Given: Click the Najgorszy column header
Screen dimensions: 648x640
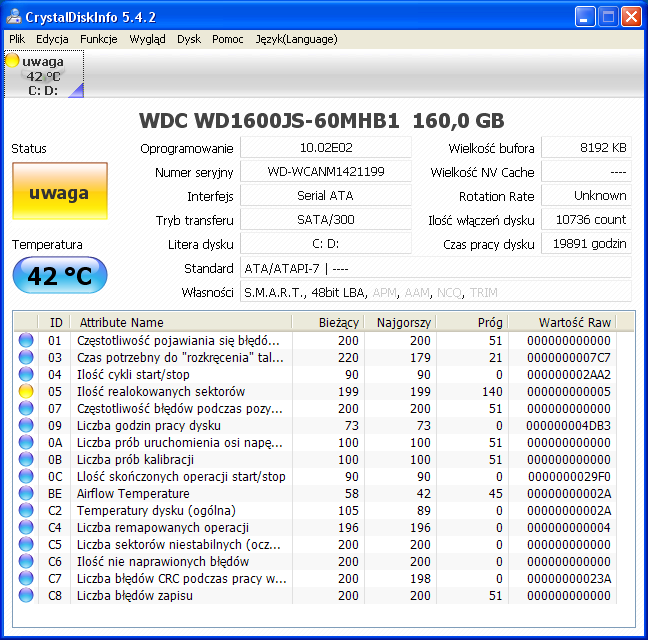Looking at the screenshot, I should point(400,322).
